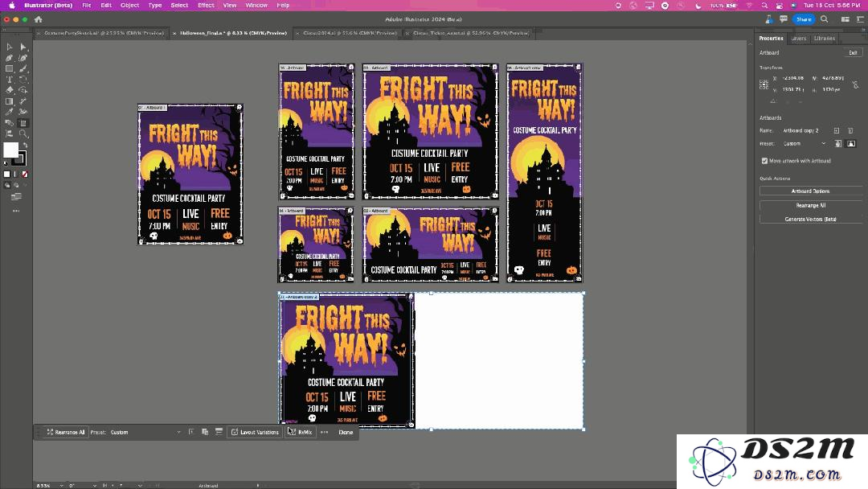Click the Artboard Options button
Viewport: 868px width, 489px height.
(x=810, y=191)
